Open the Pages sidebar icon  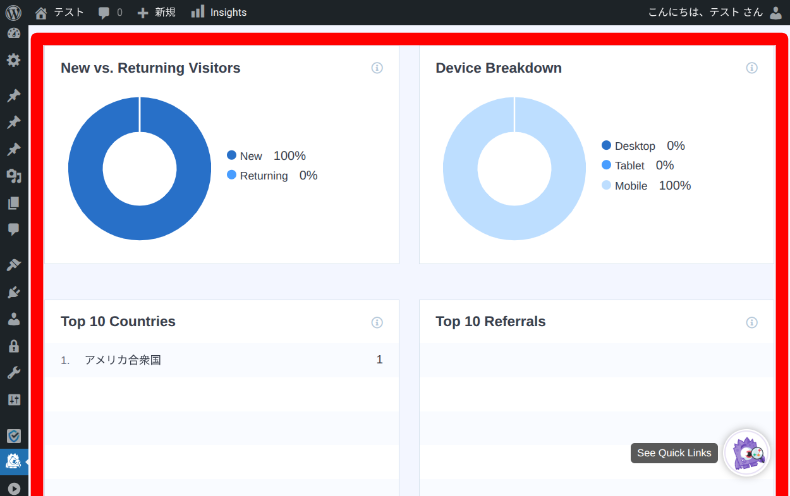13,202
